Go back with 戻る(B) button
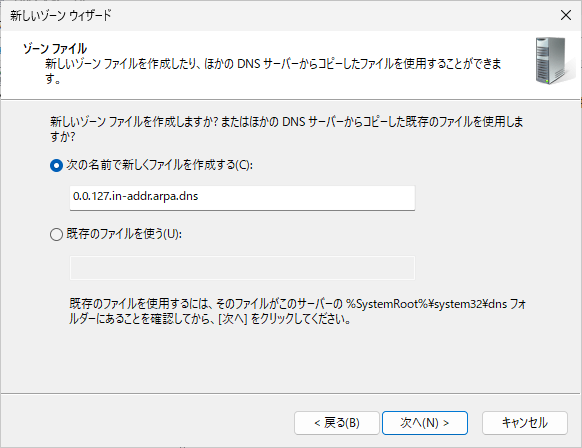582x448 pixels. (337, 423)
